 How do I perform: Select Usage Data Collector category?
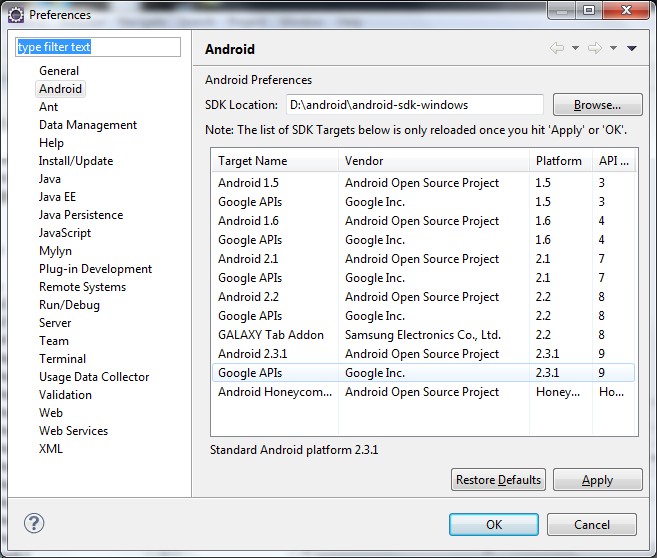[94, 377]
